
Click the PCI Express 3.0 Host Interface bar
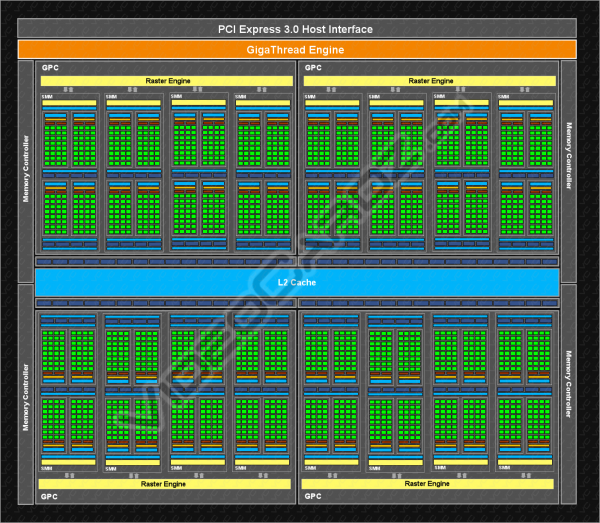[297, 29]
